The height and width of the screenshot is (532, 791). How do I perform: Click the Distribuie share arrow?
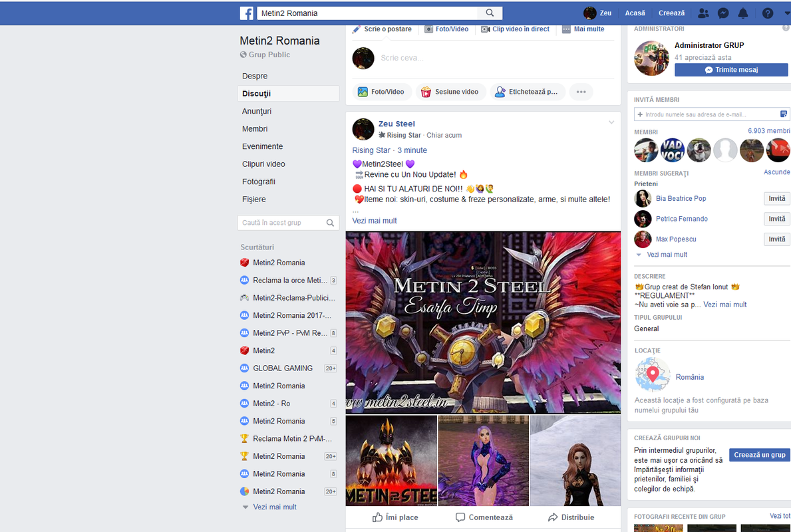coord(571,517)
